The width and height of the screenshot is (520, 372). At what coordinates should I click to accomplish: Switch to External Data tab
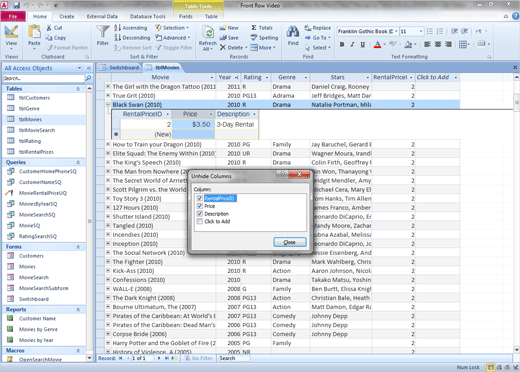pyautogui.click(x=102, y=16)
